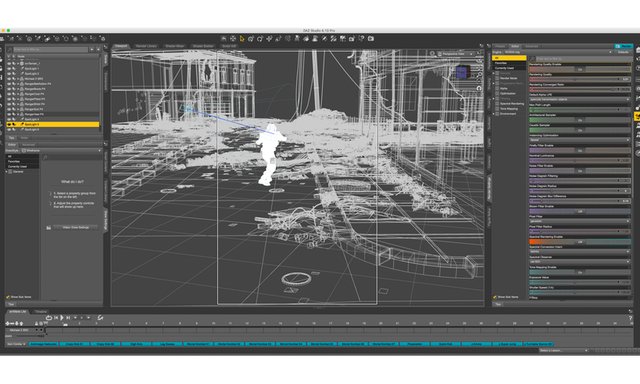The width and height of the screenshot is (640, 384).
Task: Open Tips at the bottom of the Draw Settings pane
Action: [x=11, y=304]
